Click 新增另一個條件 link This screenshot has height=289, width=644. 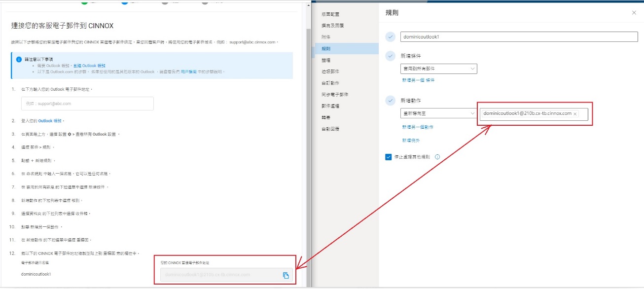(418, 80)
